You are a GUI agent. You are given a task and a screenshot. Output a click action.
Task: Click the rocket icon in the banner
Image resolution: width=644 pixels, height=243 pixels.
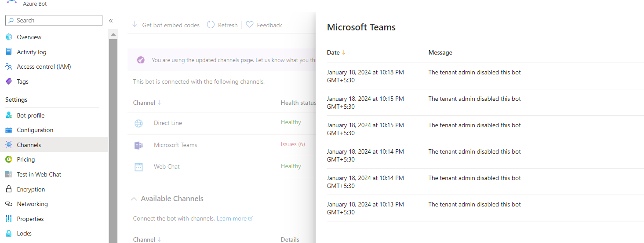pos(141,60)
